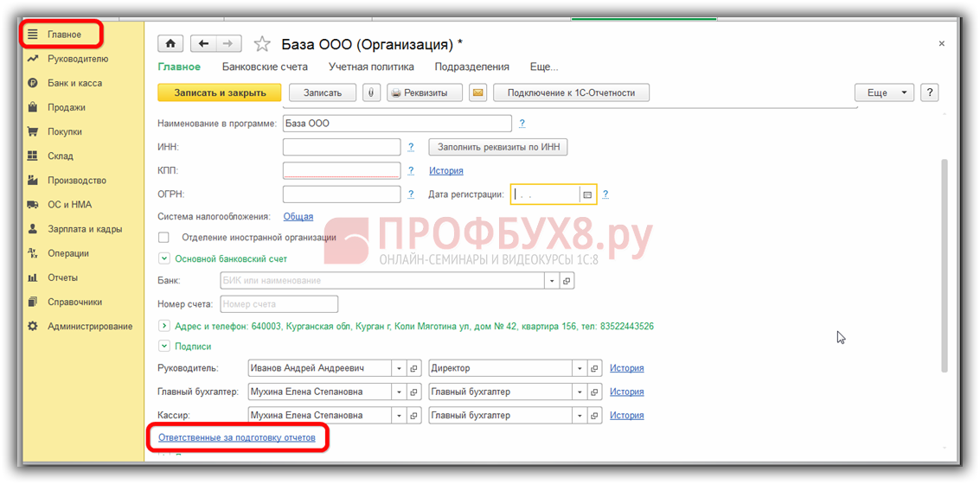Open Ответственные за подготовку отчетов link

click(236, 438)
